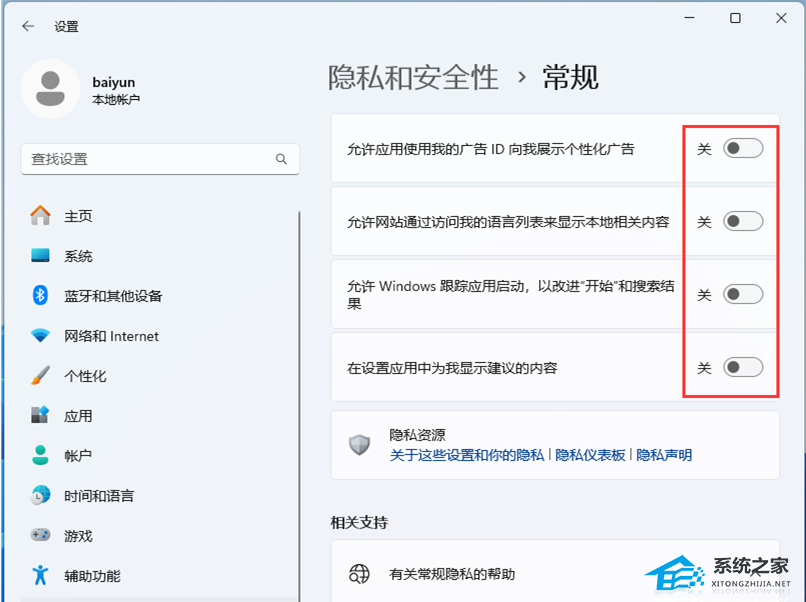Enable 在设置应用中为我显示建议的内容 switch

coord(743,367)
